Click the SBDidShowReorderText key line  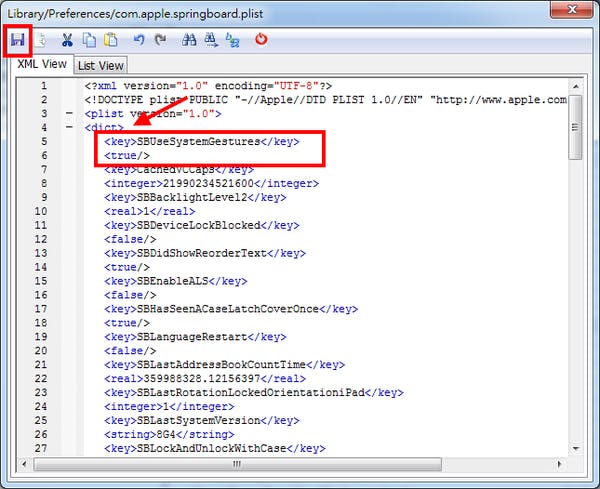[205, 253]
